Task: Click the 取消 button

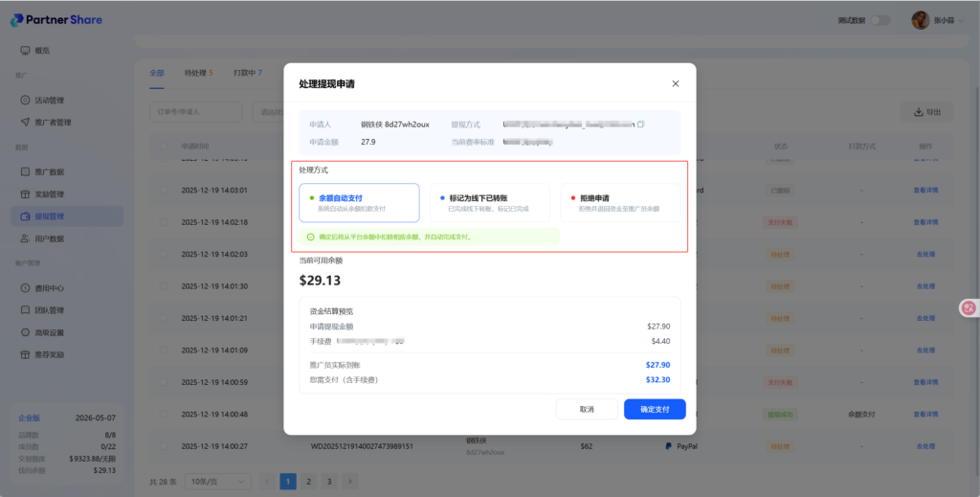Action: click(587, 409)
